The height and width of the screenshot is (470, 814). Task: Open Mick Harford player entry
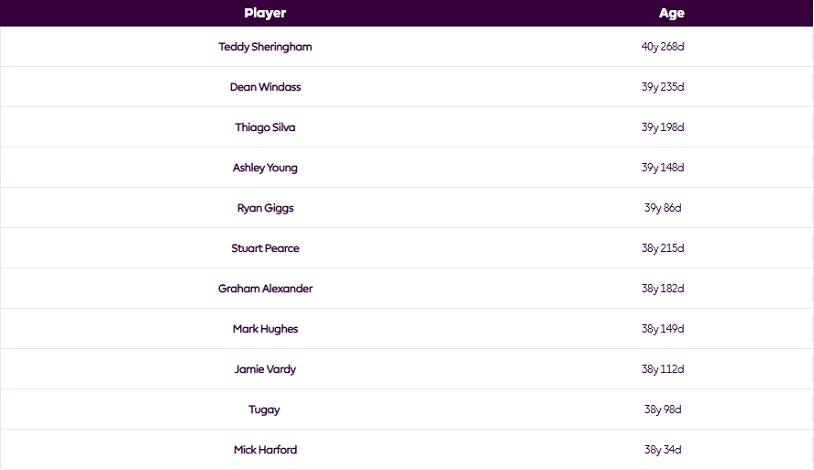(265, 450)
